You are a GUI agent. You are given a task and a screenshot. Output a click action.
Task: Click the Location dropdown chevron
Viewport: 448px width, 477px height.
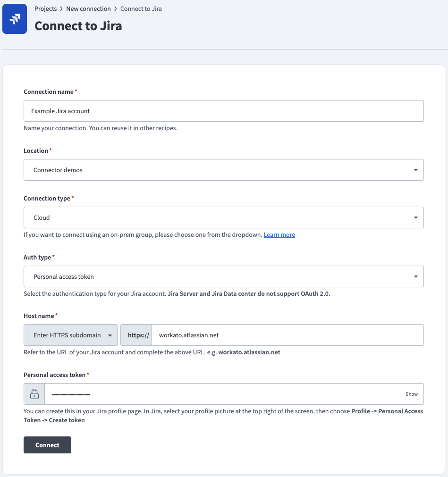(415, 170)
